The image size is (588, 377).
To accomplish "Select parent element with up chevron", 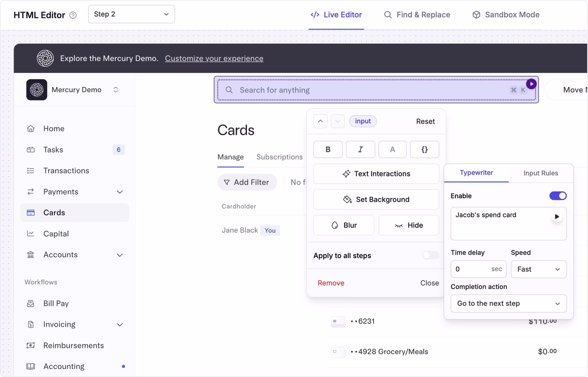I will coord(320,121).
